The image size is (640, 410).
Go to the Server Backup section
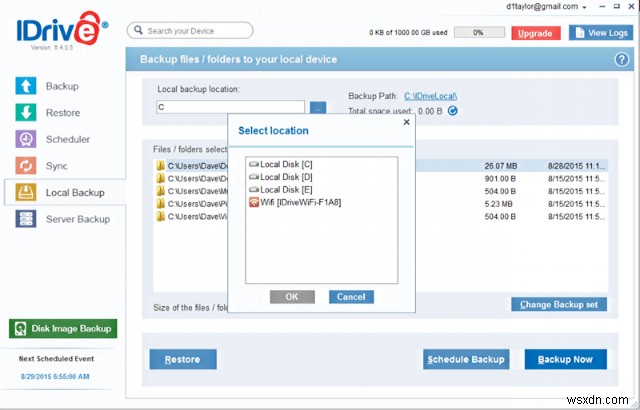click(x=78, y=219)
